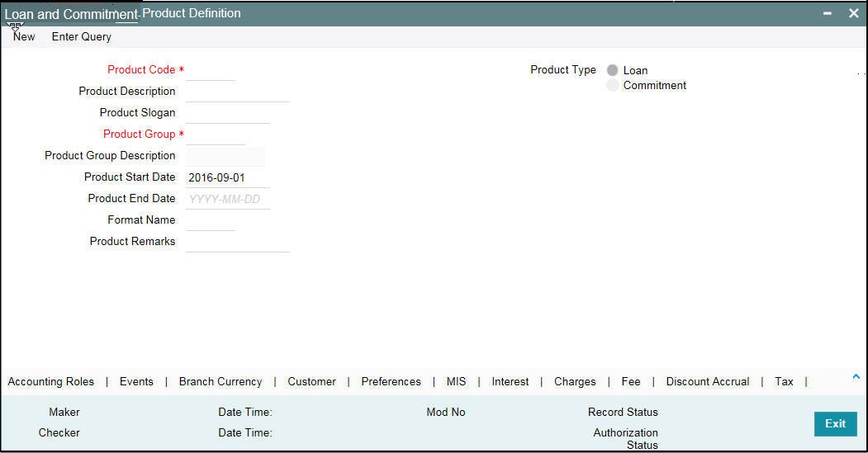Screen dimensions: 868x453
Task: Minimize the Product Definition window
Action: (x=827, y=13)
